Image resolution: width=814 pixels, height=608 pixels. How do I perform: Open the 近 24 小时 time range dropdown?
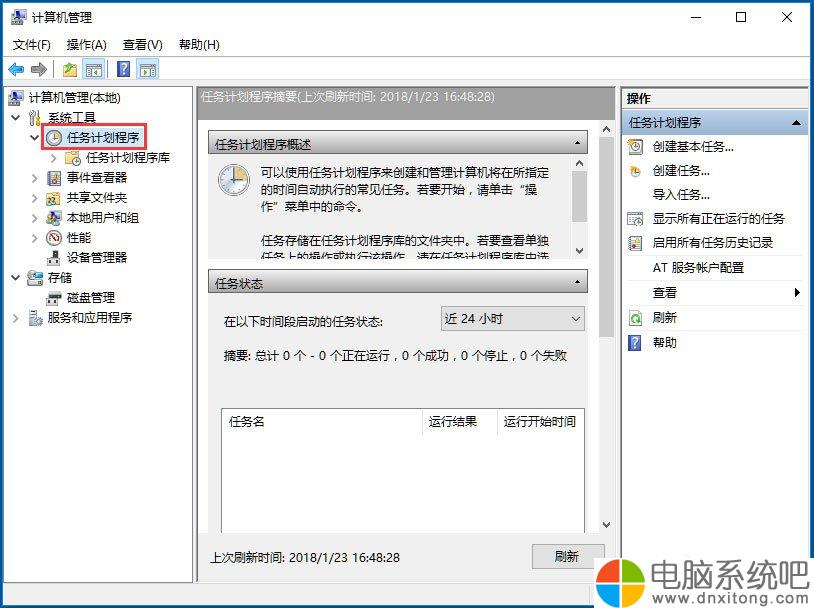pos(512,319)
